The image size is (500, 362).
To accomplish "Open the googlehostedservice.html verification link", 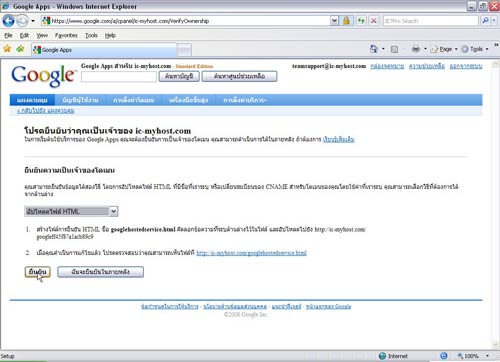I will (251, 253).
